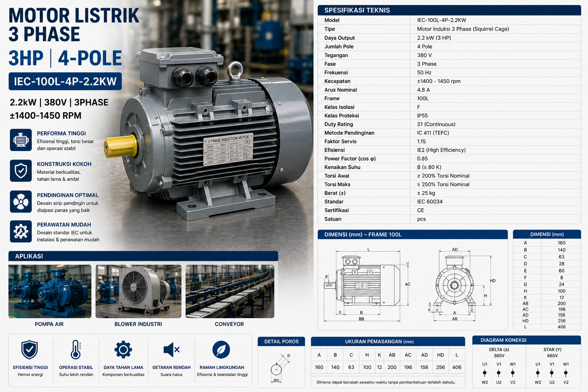Click the Detail Poros header
Screen dimensions: 588x392
[281, 341]
